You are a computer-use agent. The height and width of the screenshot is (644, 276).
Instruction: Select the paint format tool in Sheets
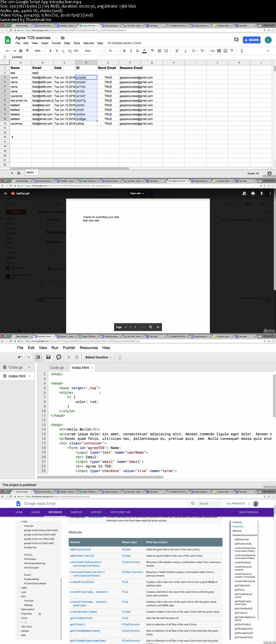coord(27,51)
